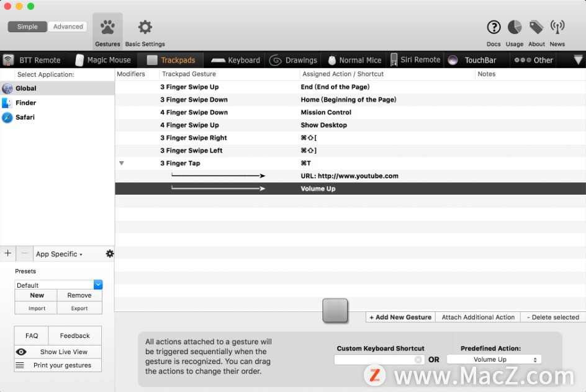The width and height of the screenshot is (586, 392).
Task: Remove application with minus button
Action: [25, 254]
